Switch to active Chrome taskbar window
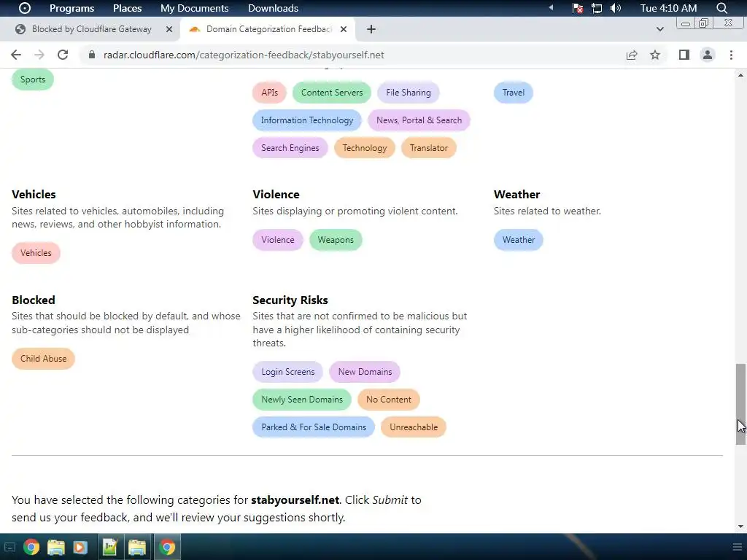This screenshot has width=747, height=560. point(167,547)
